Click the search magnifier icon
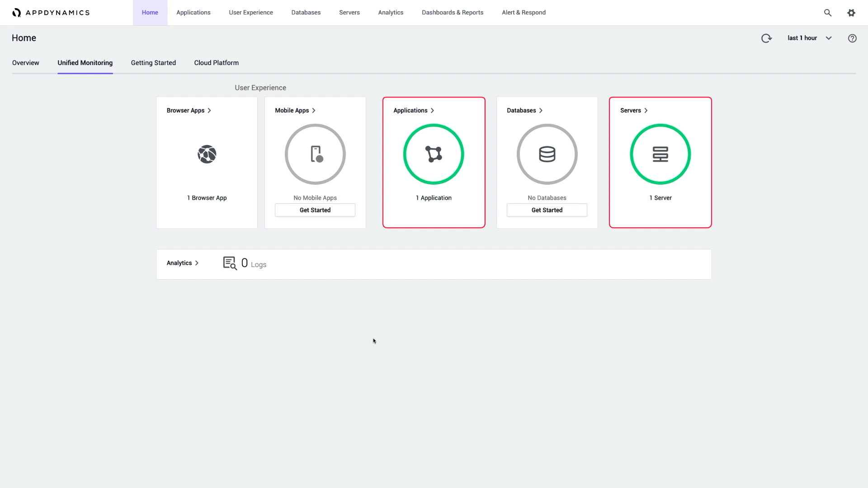Screen dimensions: 868x488 pyautogui.click(x=828, y=13)
